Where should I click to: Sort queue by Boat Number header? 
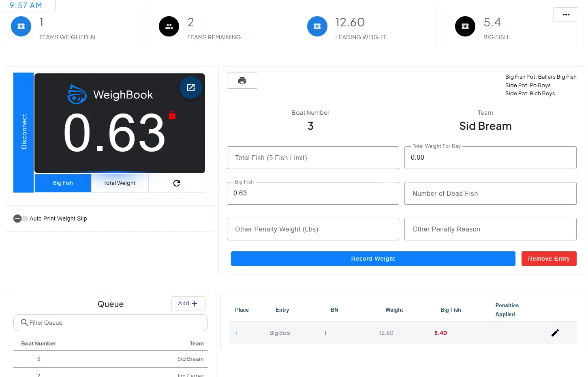38,343
